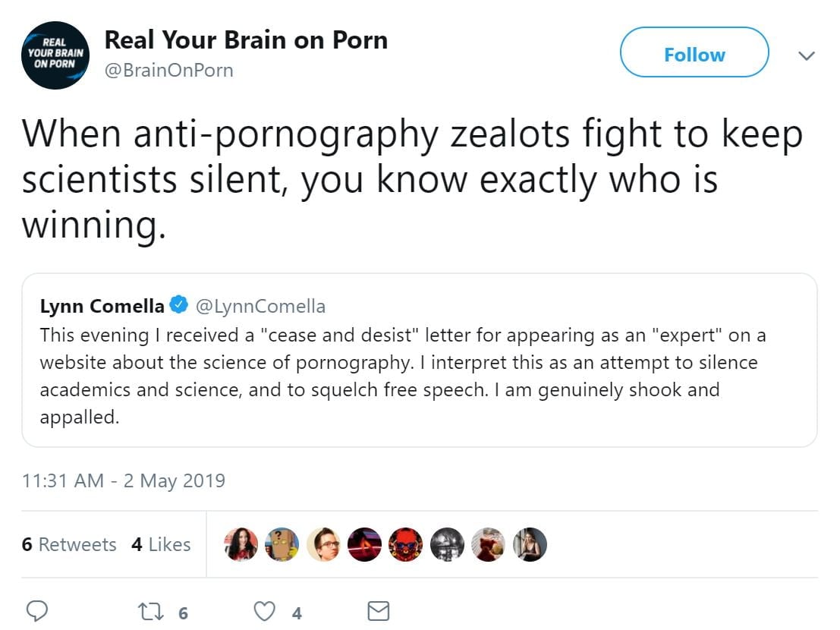Viewport: 840px width, 630px height.
Task: Like the tweet with the heart icon
Action: (263, 611)
